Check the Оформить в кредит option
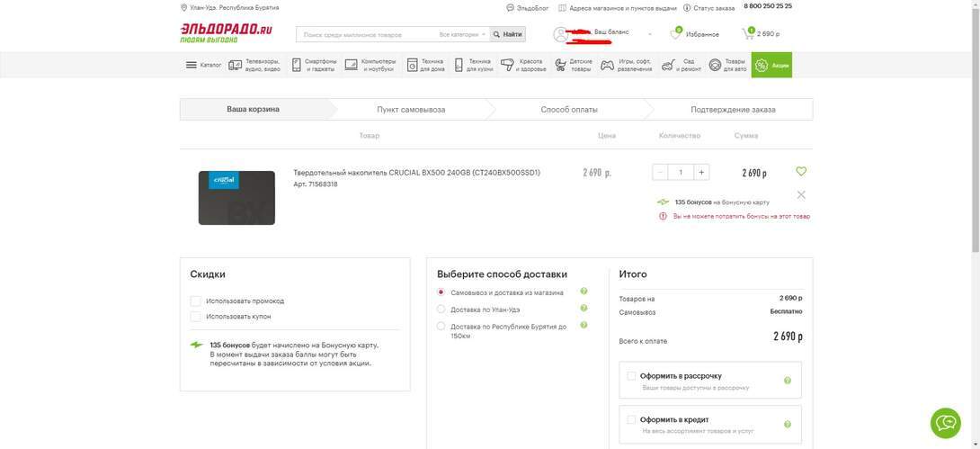The width and height of the screenshot is (980, 449). click(631, 419)
